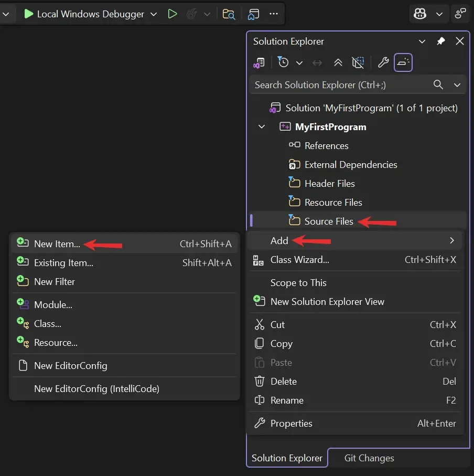Select External Dependencies folder
Screen dimensions: 474x476
tap(351, 165)
